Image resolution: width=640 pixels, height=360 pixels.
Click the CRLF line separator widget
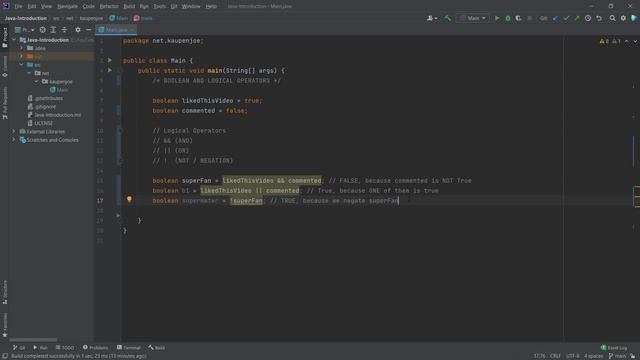pos(556,356)
